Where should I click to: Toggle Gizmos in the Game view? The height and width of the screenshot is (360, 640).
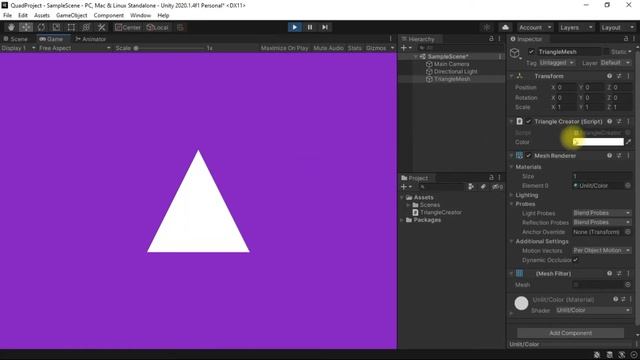coord(376,48)
